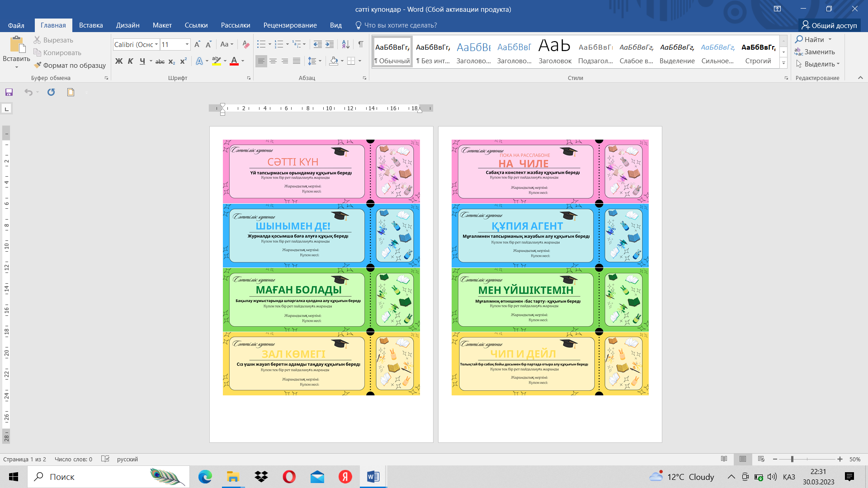868x488 pixels.
Task: Justify text alignment
Action: click(297, 61)
